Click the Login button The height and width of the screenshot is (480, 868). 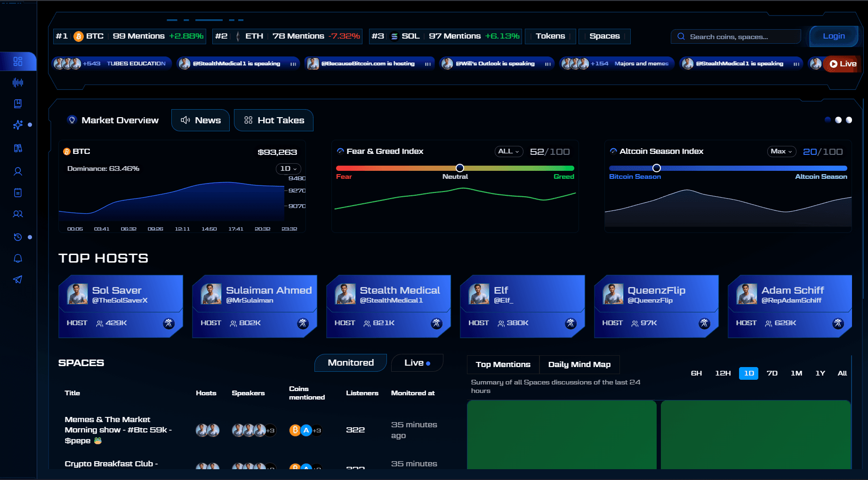point(834,36)
